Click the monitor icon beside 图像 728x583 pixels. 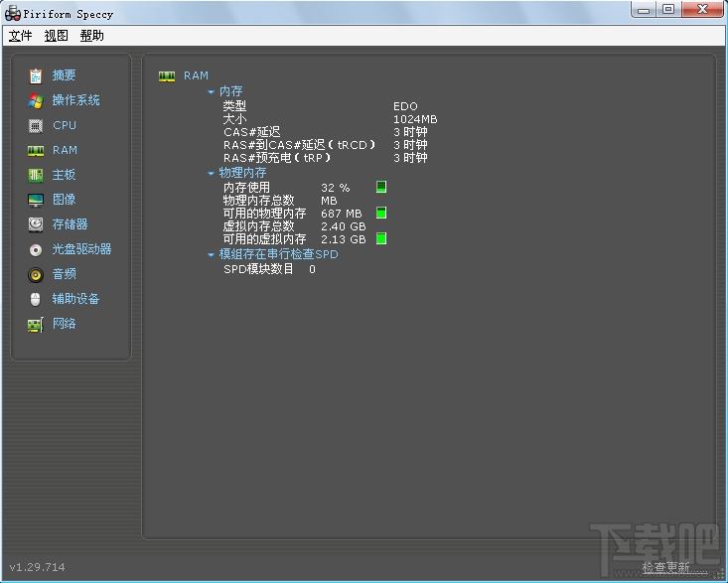36,200
